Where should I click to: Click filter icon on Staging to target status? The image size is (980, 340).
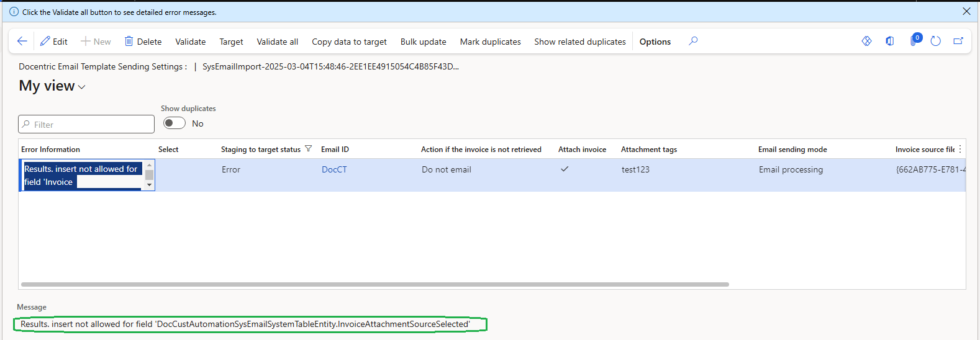[308, 149]
